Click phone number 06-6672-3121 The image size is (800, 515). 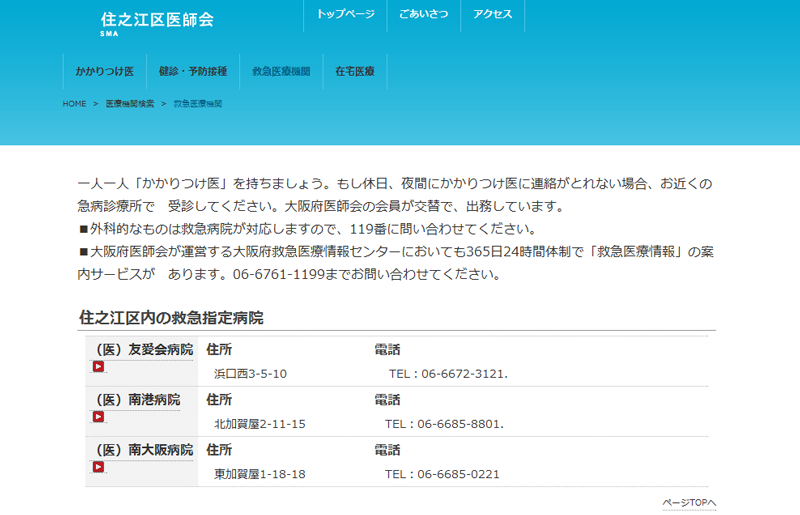point(462,374)
